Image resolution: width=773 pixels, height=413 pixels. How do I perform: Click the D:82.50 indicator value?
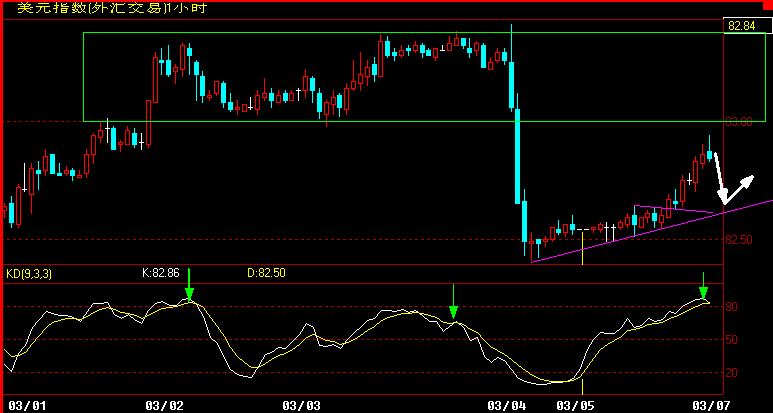266,272
